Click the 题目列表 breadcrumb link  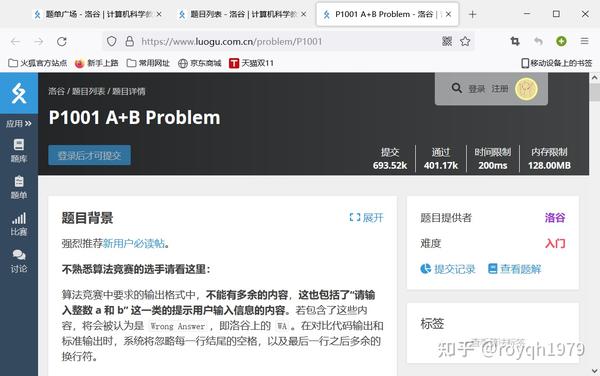[x=88, y=91]
